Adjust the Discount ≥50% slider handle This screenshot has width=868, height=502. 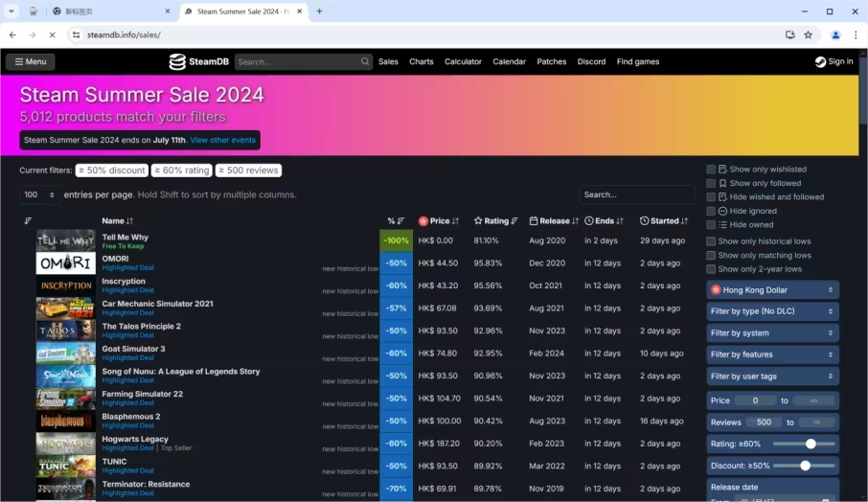tap(805, 466)
